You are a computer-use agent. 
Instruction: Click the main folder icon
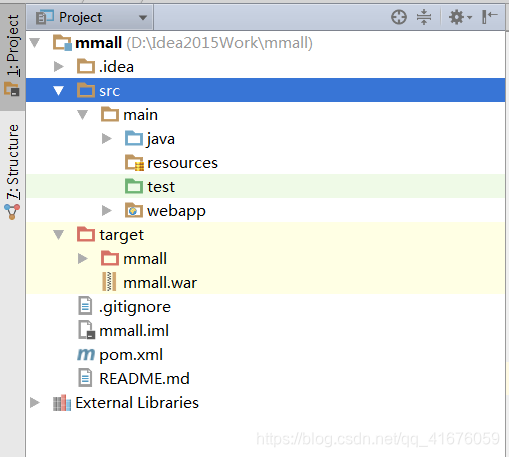click(110, 114)
